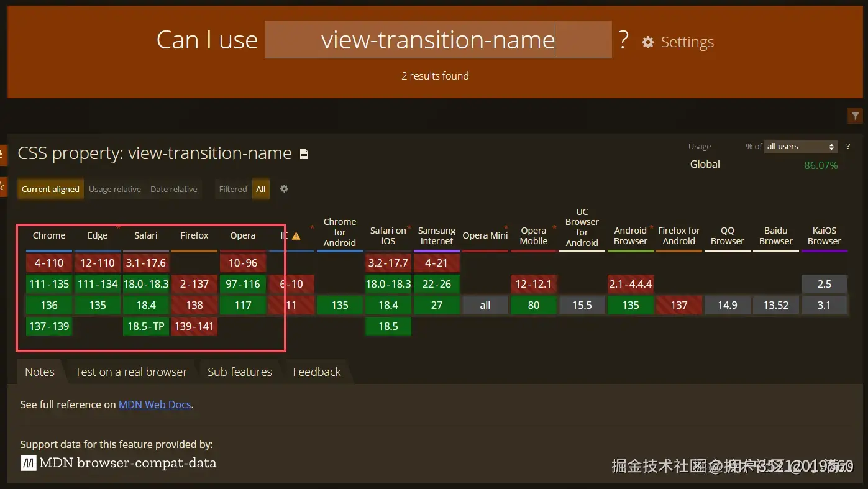Click Samsung Internet cell 22-26

tap(437, 284)
